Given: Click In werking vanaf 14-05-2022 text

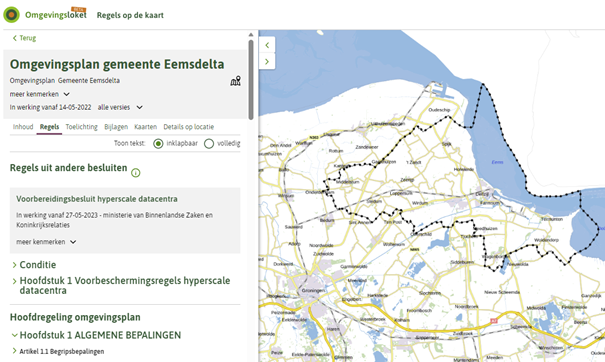Looking at the screenshot, I should pyautogui.click(x=50, y=107).
